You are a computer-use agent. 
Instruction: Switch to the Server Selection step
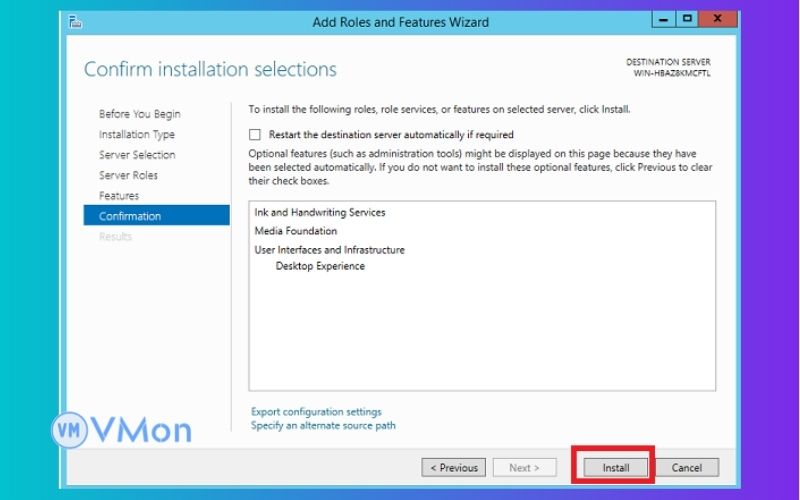tap(137, 155)
